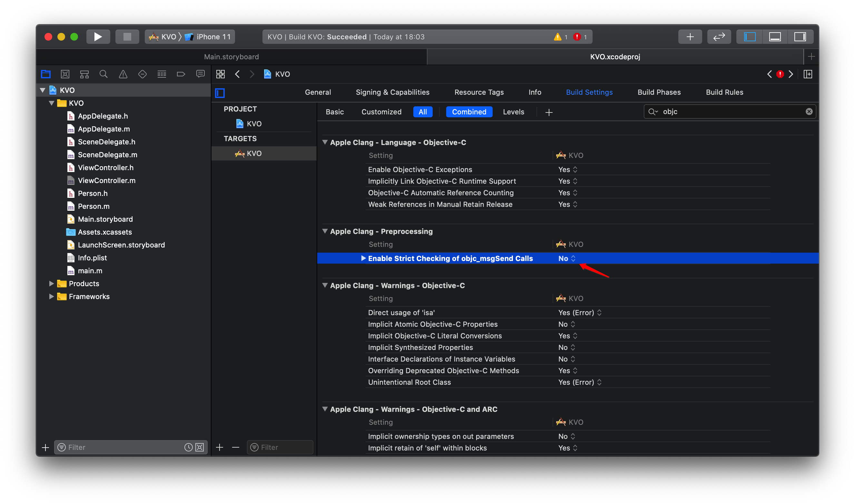Viewport: 855px width, 504px height.
Task: Clear the objc search field
Action: 809,112
